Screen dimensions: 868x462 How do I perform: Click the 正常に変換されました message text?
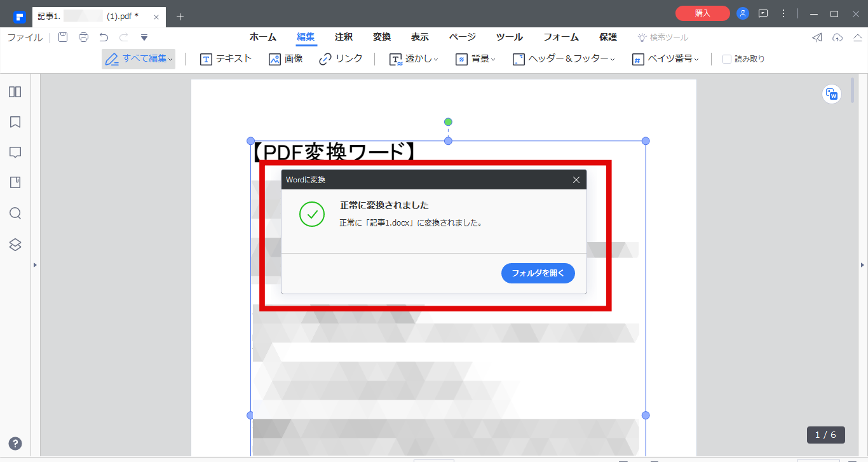click(384, 205)
